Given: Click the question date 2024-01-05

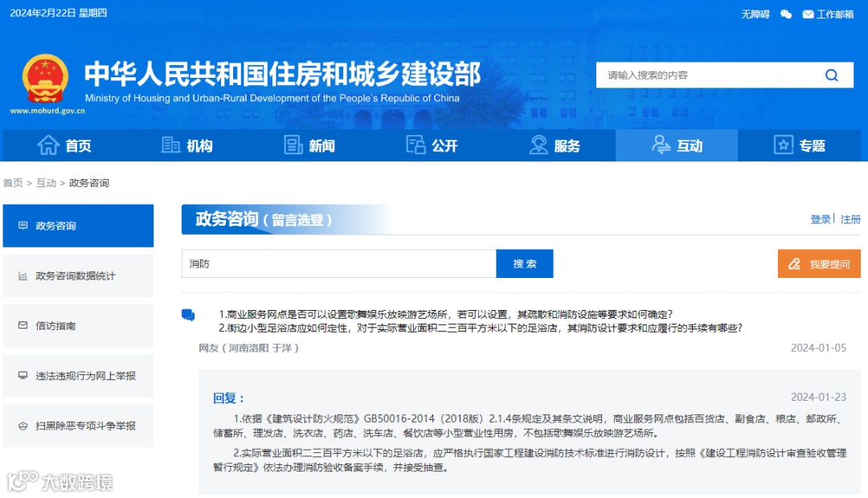Looking at the screenshot, I should coord(818,348).
